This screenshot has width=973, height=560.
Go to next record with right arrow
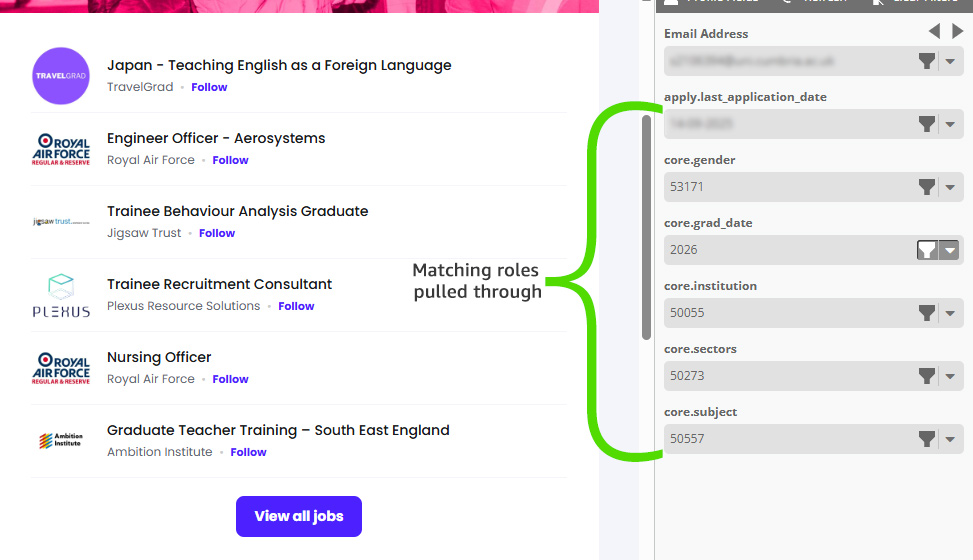[957, 32]
